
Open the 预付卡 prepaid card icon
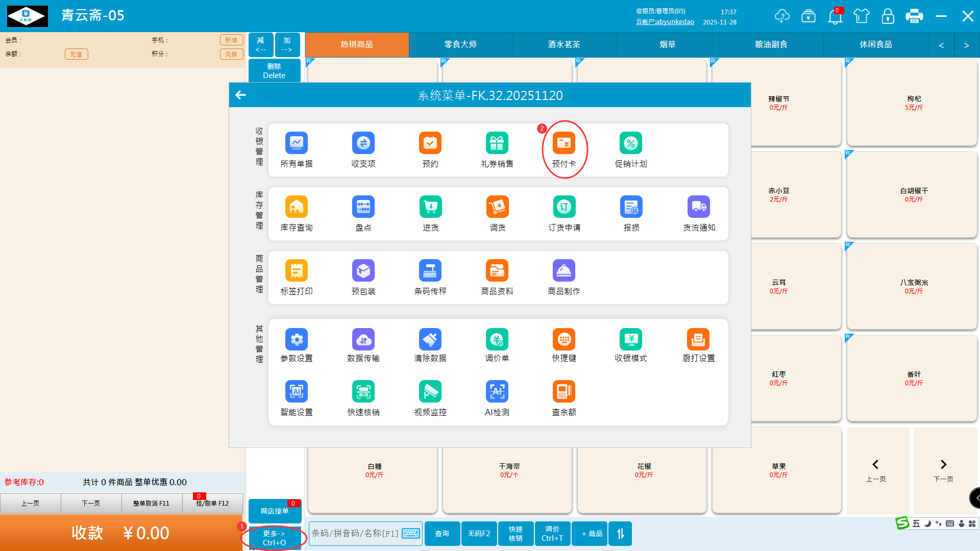563,143
